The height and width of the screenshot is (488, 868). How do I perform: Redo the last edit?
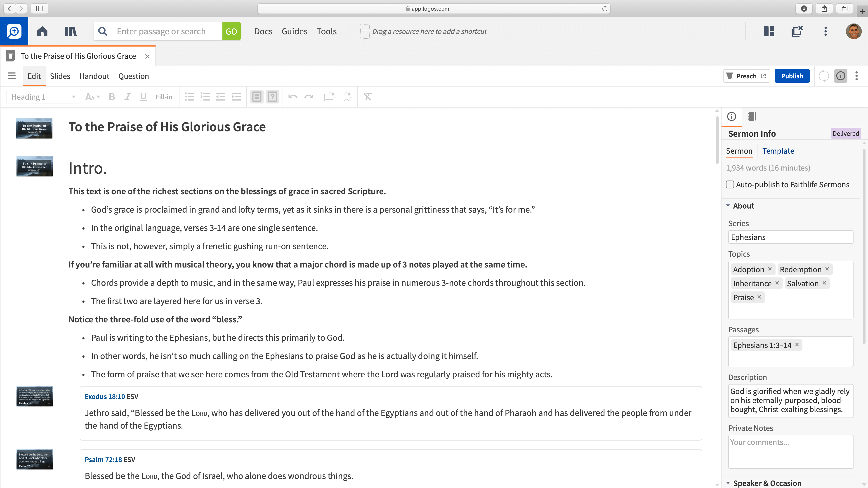coord(309,97)
